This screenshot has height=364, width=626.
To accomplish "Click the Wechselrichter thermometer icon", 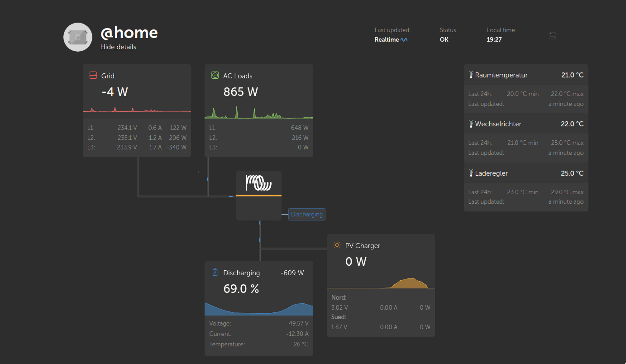I will coord(471,124).
